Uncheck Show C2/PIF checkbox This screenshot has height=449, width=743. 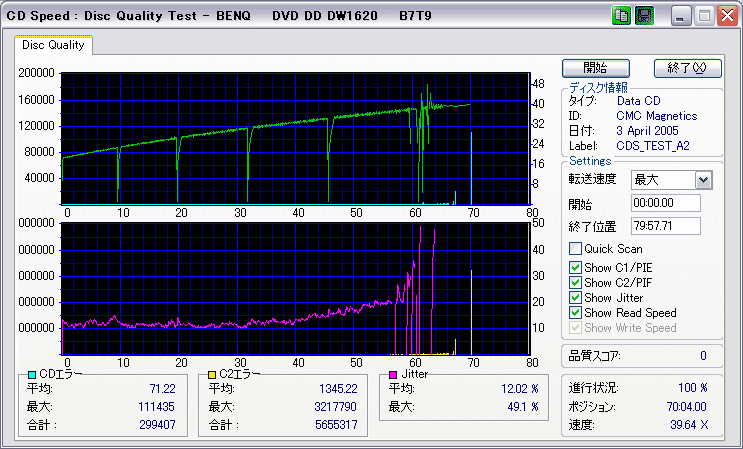pyautogui.click(x=575, y=283)
